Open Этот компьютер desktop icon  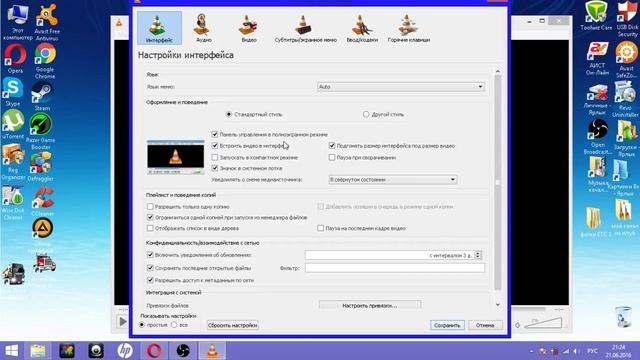17,21
